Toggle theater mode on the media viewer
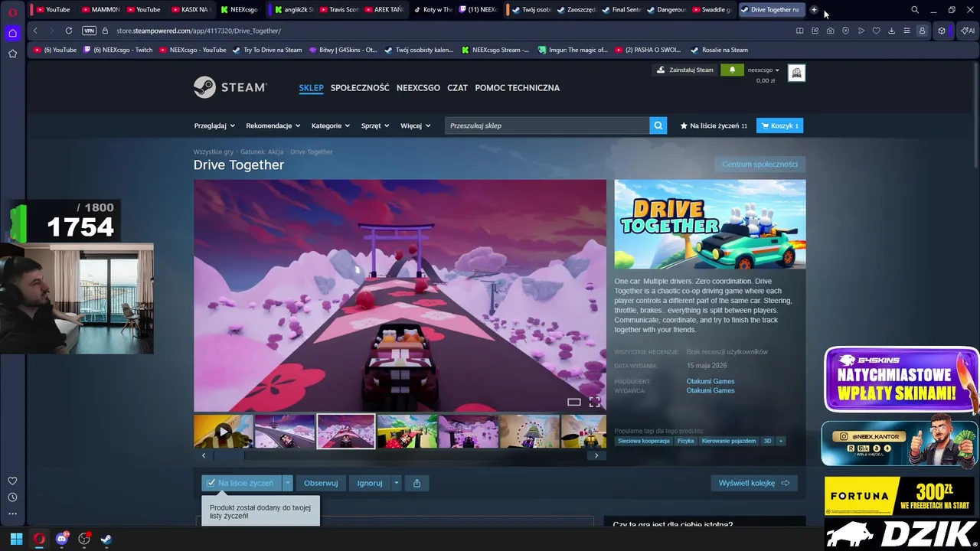The height and width of the screenshot is (551, 980). tap(573, 402)
